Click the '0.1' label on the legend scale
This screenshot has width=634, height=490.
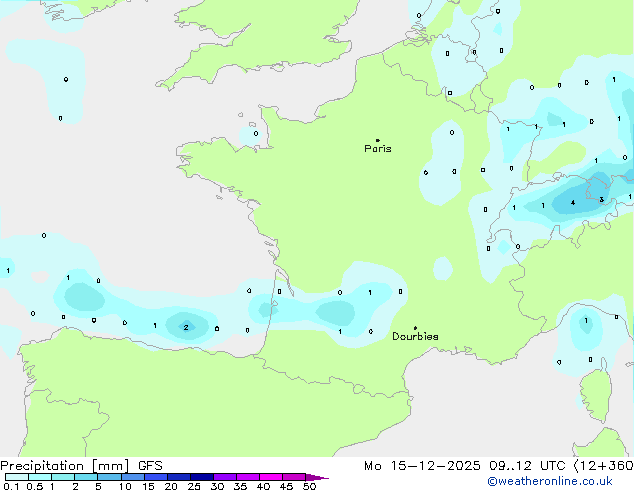11,486
